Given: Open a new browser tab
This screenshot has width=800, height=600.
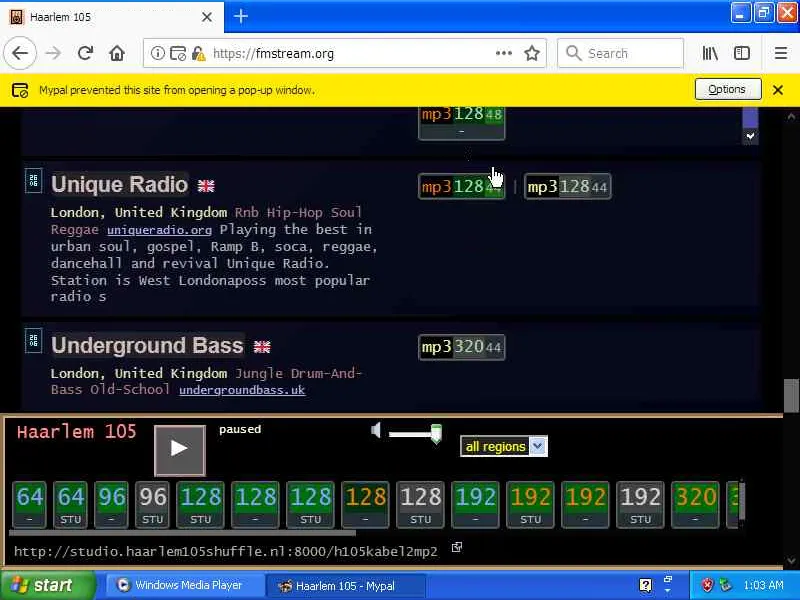Looking at the screenshot, I should (x=241, y=16).
